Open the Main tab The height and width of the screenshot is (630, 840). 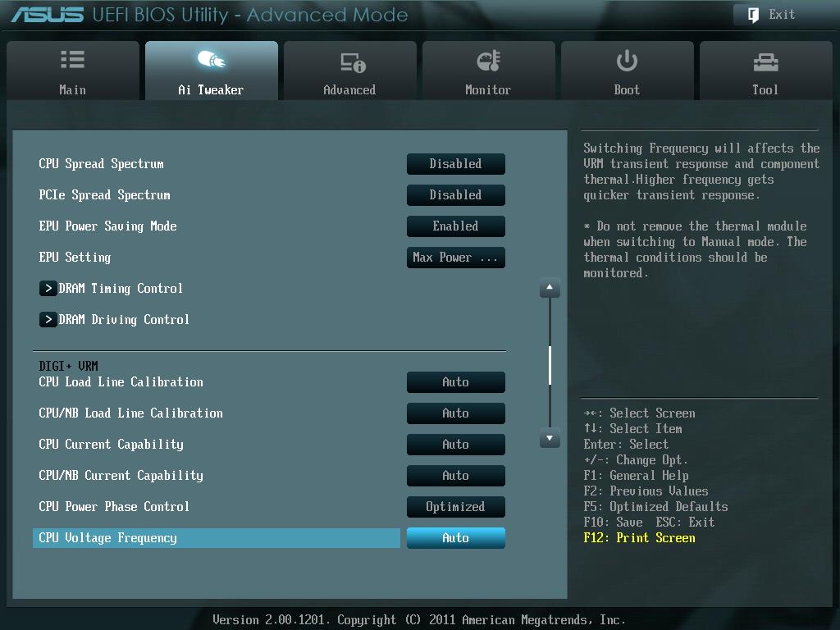[x=73, y=71]
